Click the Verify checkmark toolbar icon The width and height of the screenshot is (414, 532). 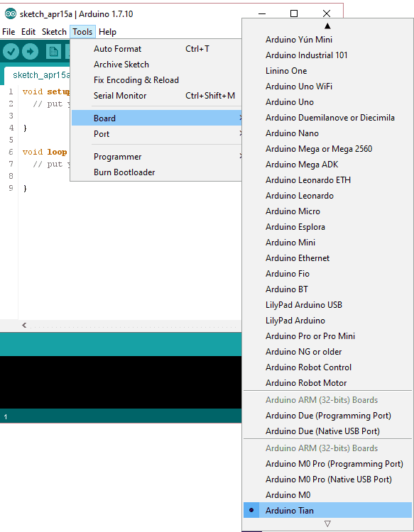point(11,52)
